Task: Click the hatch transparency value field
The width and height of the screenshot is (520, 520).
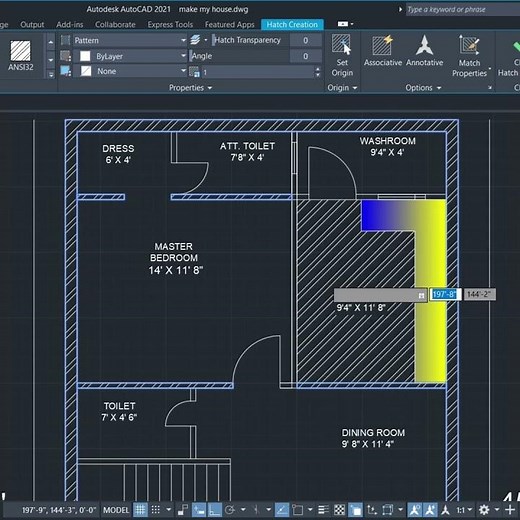Action: point(306,40)
